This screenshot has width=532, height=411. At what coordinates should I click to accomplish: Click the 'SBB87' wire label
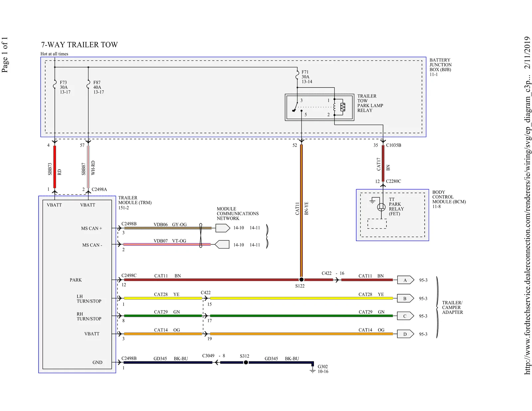83,169
